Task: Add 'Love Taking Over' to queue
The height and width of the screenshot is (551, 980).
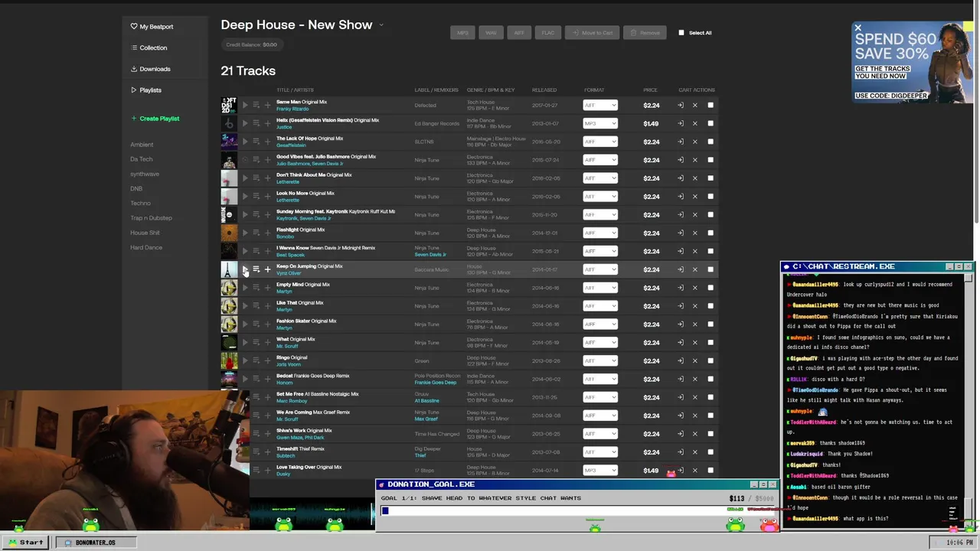Action: point(256,471)
